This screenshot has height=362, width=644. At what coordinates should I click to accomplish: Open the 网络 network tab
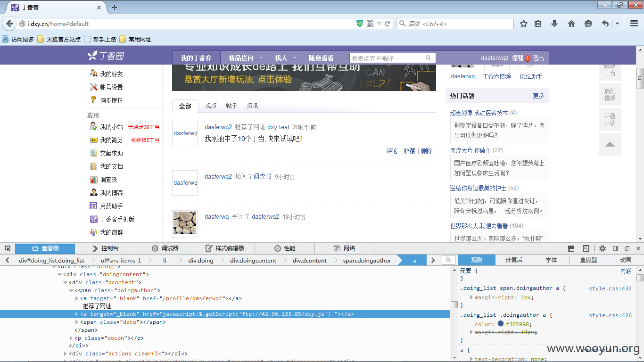(x=344, y=248)
